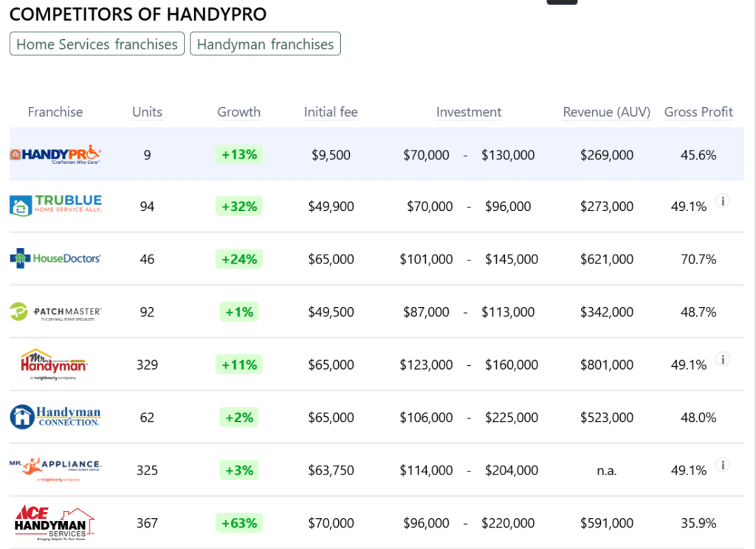Select the $70,000 initial fee in Ace row
Viewport: 756px width, 549px height.
(331, 523)
